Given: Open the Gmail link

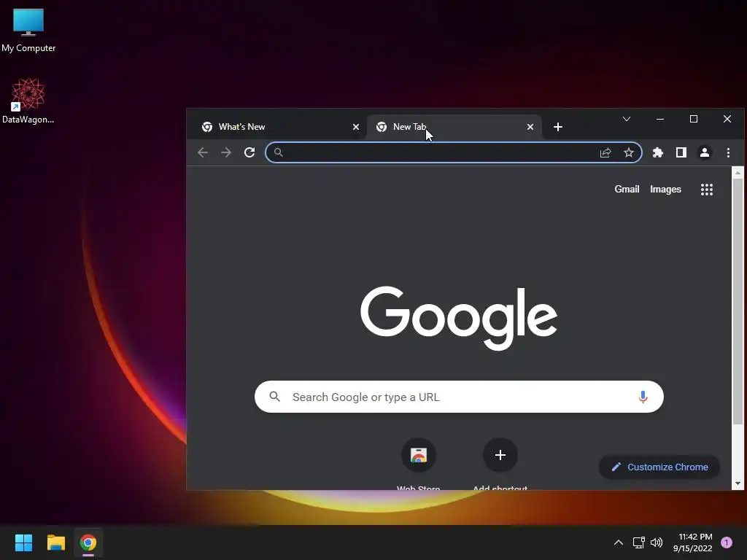Looking at the screenshot, I should pyautogui.click(x=627, y=190).
